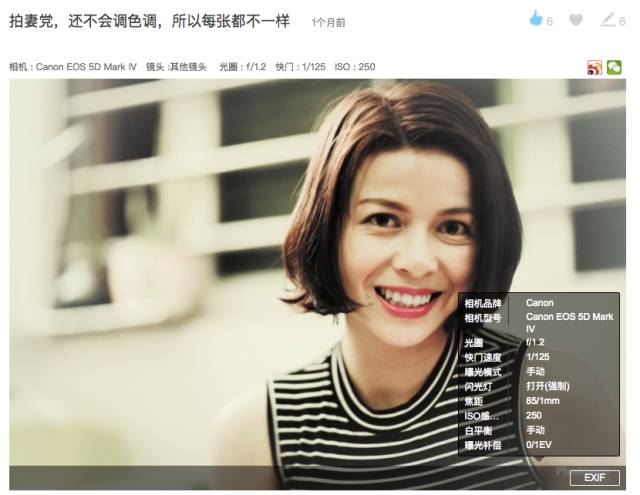Screen dimensions: 640x495
Task: Click the 白平衡 手动 row in EXIF panel
Action: click(539, 430)
